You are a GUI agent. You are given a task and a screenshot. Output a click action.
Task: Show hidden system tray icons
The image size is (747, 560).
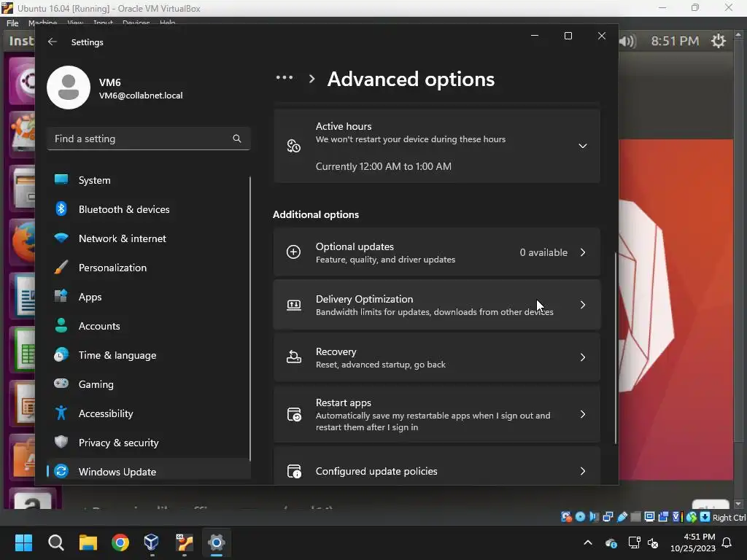[x=588, y=542]
